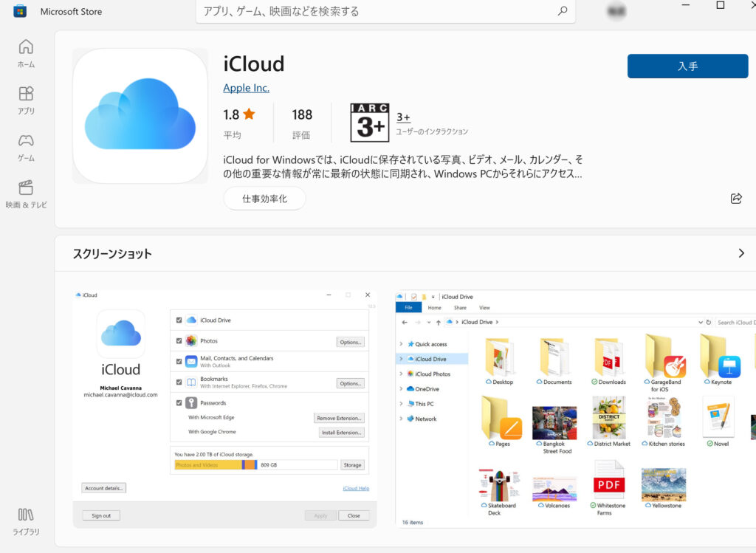Click the 188 ratings count

[302, 114]
